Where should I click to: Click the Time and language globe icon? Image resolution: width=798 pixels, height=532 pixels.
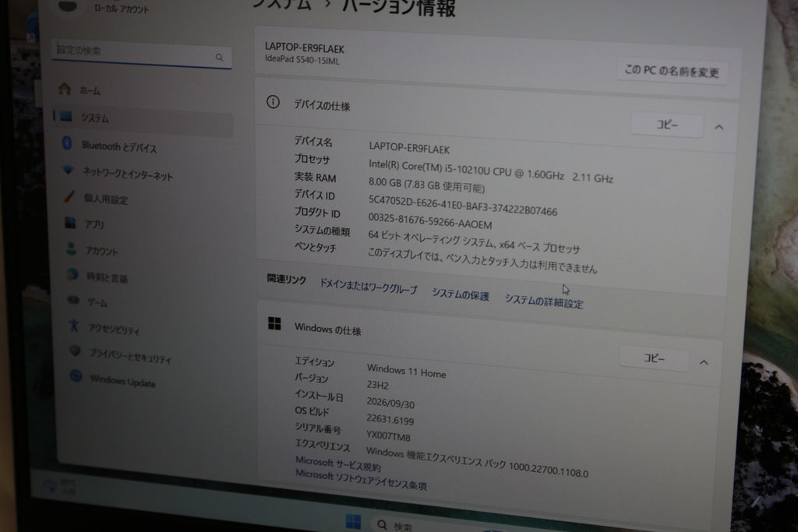(x=72, y=275)
